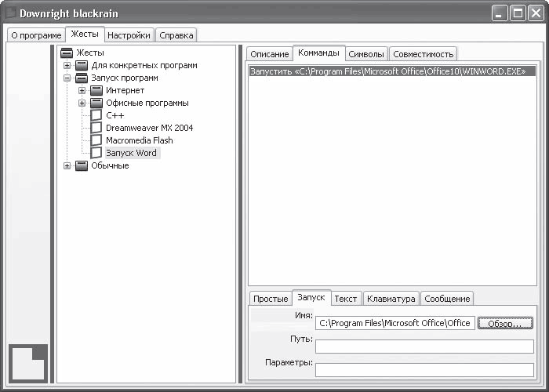
Task: Click the Macromedia Flash gesture icon
Action: pos(96,140)
